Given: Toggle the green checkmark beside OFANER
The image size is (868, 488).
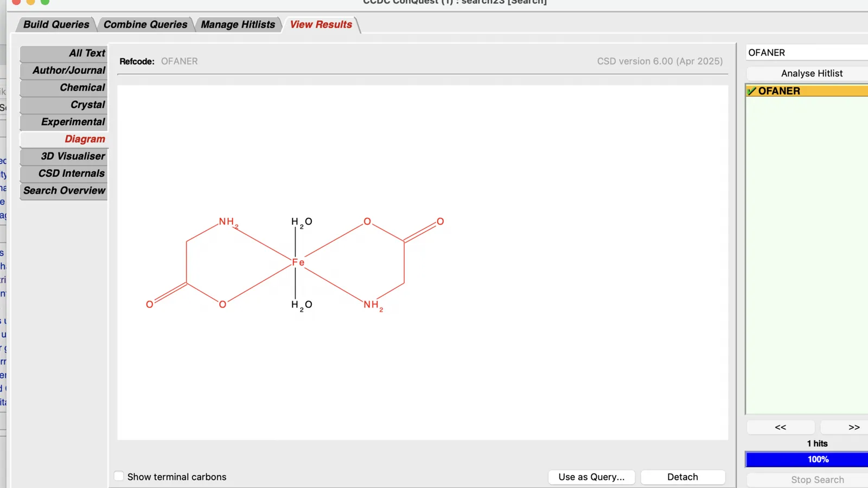Looking at the screenshot, I should click(x=751, y=91).
